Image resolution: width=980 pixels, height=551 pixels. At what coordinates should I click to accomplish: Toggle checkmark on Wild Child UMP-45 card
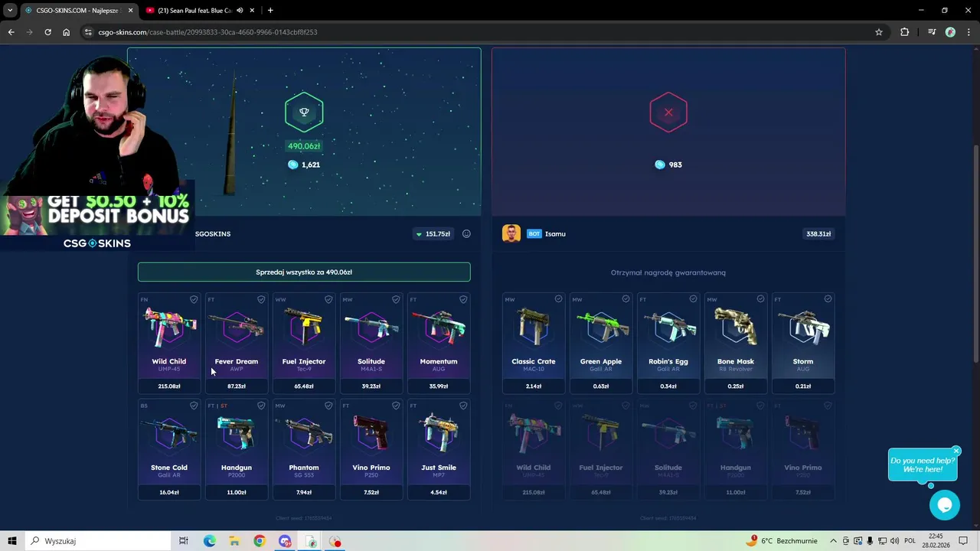[194, 299]
